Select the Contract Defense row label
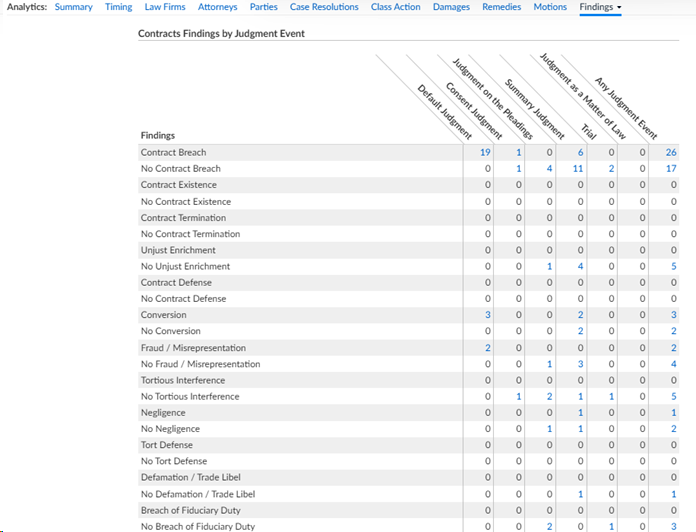This screenshot has width=696, height=532. click(x=176, y=283)
